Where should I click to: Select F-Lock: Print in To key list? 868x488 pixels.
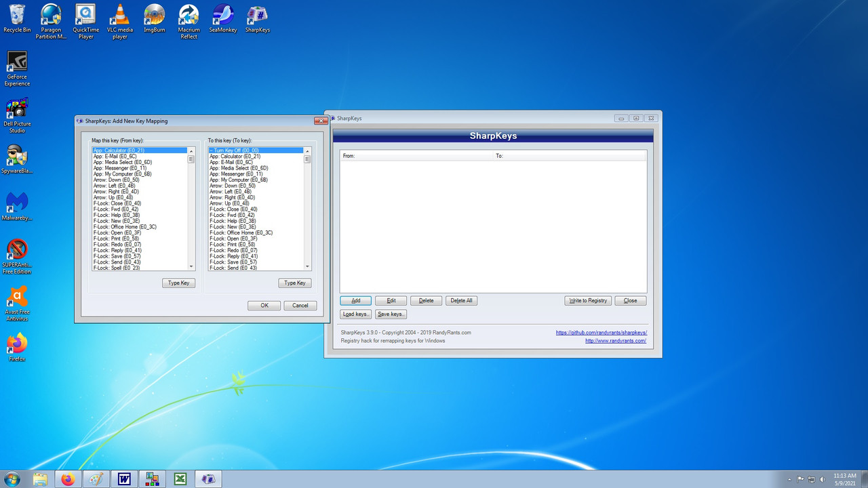[256, 244]
